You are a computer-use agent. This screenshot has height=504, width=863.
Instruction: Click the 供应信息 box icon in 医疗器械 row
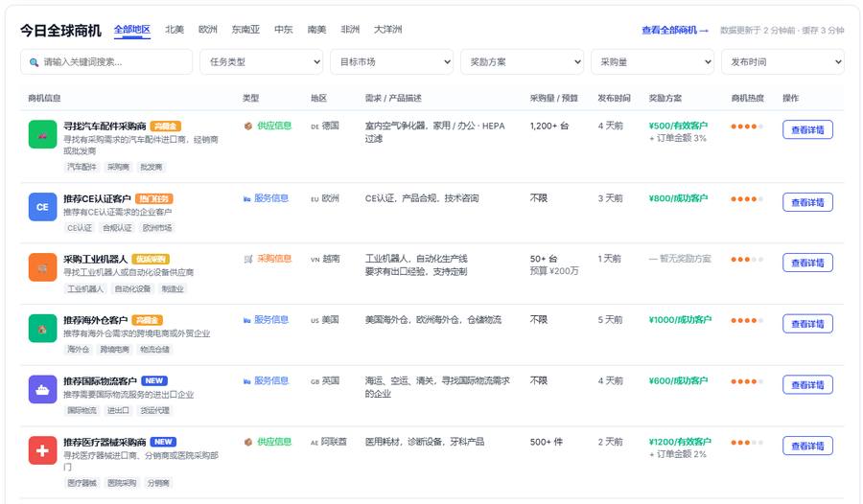point(248,442)
